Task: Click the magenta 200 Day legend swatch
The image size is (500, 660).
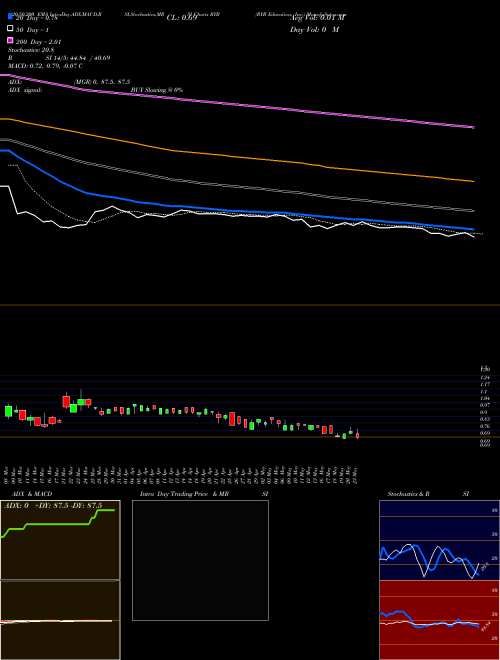Action: (x=11, y=40)
